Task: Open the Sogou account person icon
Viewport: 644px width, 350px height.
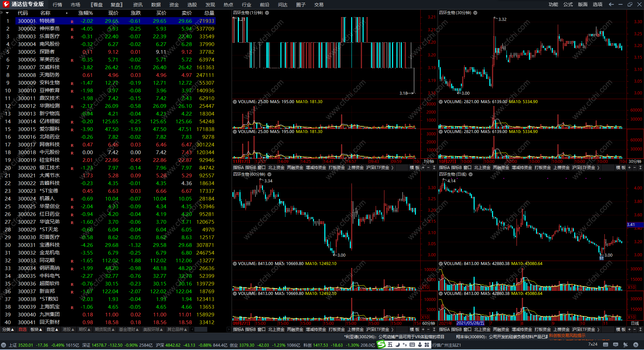Action: pos(420,345)
